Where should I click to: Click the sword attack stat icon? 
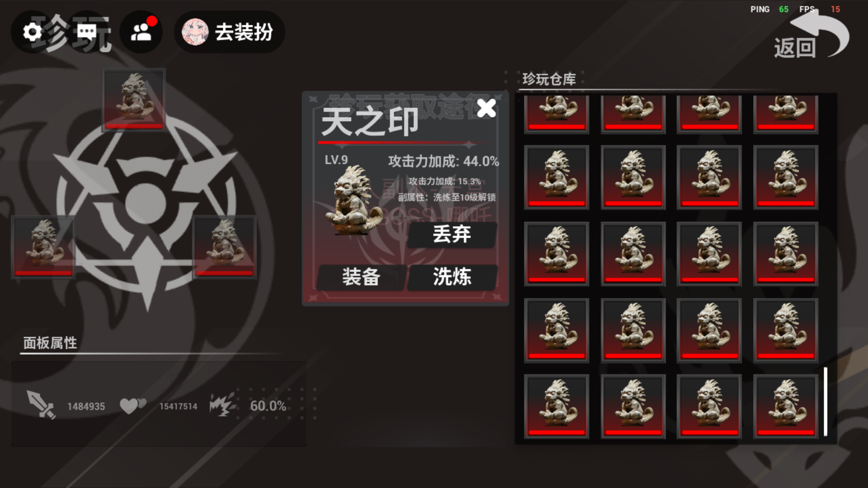(x=41, y=405)
